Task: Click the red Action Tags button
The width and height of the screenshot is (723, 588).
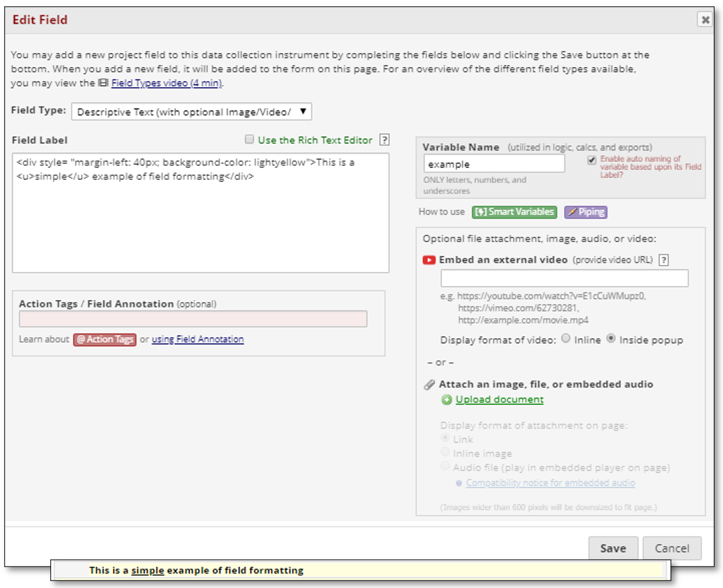Action: pos(104,340)
